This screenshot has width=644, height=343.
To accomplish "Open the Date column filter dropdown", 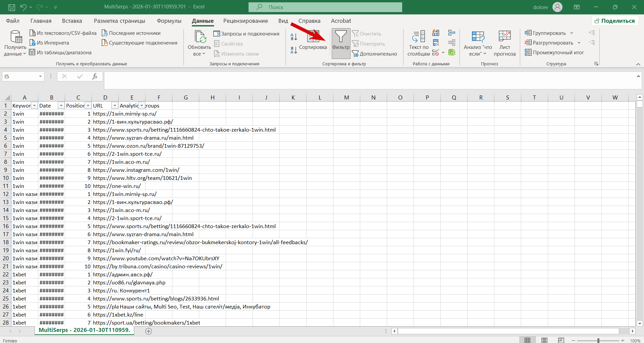I will pos(61,106).
